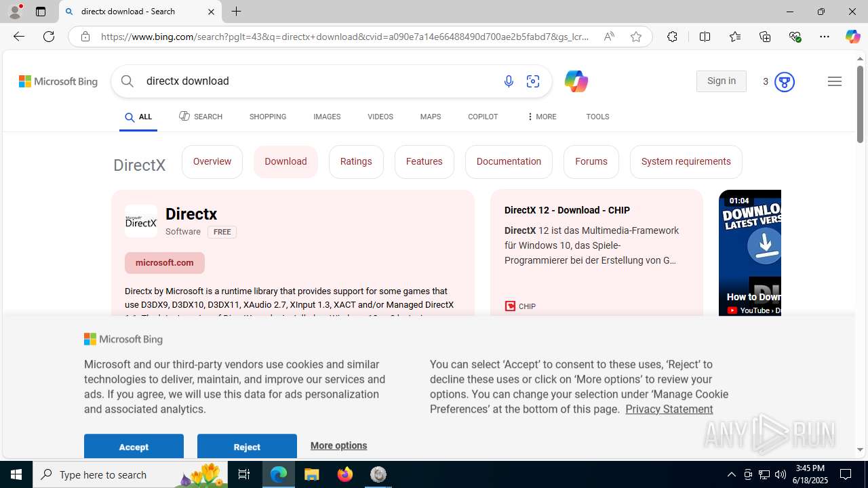This screenshot has height=488, width=868.
Task: Switch to the COPILOT tab
Action: point(483,117)
